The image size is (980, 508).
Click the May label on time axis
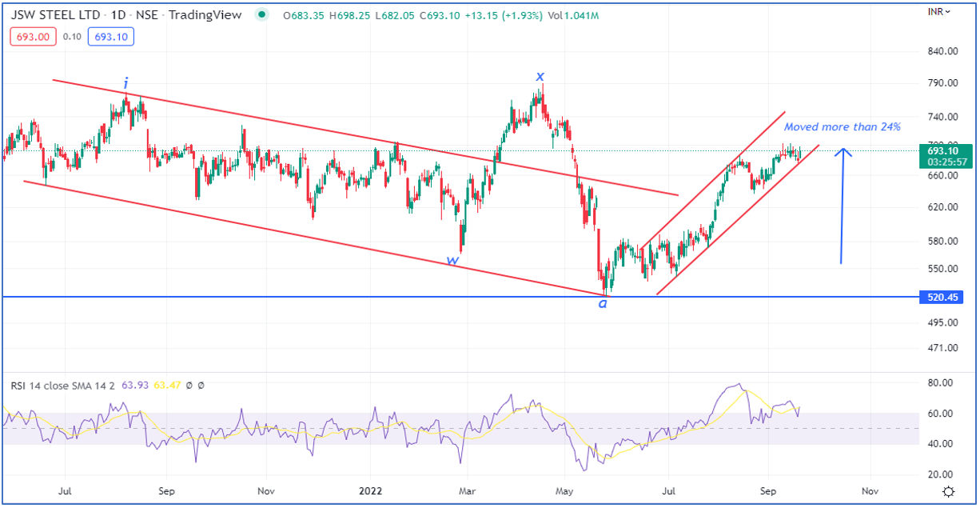pyautogui.click(x=566, y=490)
